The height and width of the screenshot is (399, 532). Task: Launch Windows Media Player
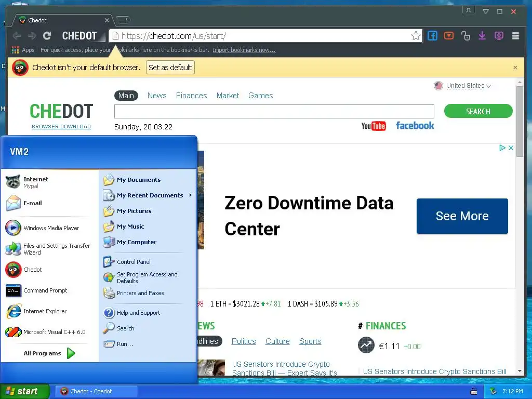tap(50, 228)
